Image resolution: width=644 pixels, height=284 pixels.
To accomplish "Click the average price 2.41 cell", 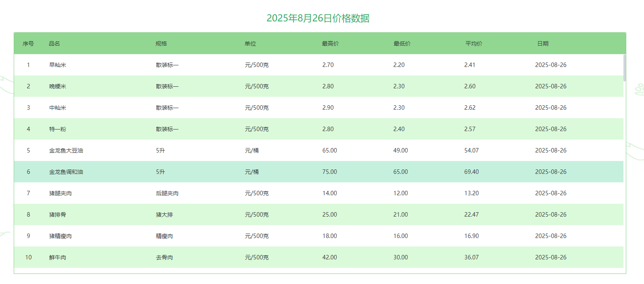I will click(x=470, y=65).
